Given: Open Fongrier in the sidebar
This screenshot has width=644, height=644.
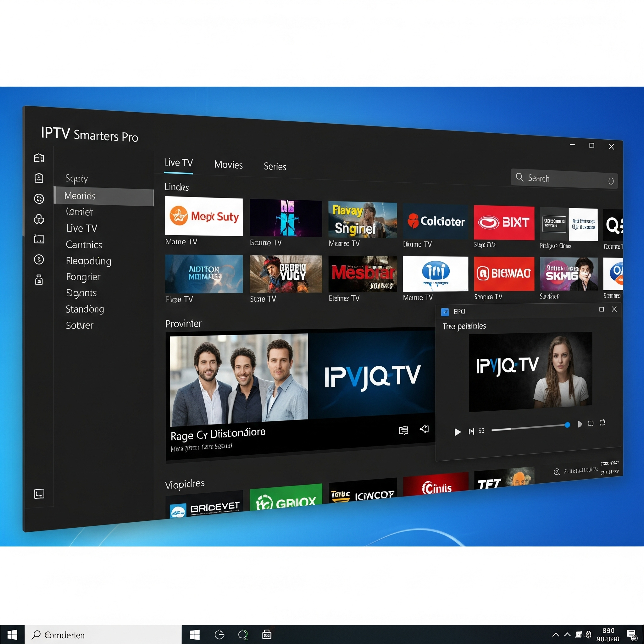Looking at the screenshot, I should 83,277.
